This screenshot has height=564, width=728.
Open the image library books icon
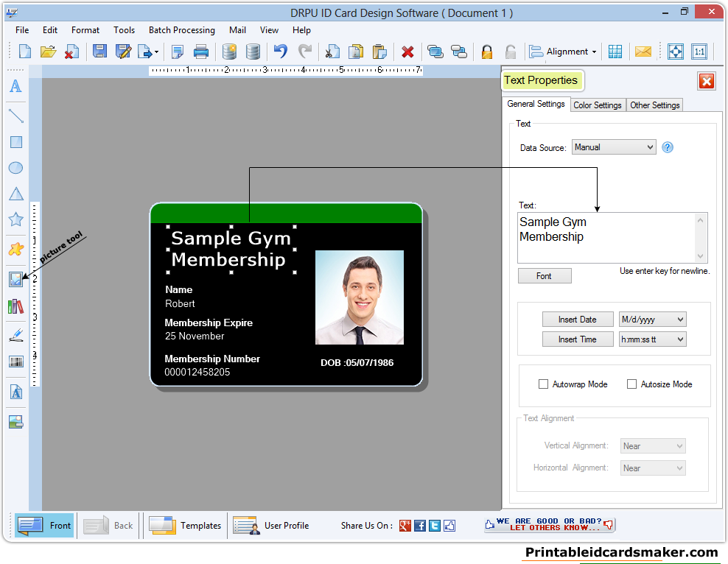click(x=15, y=306)
